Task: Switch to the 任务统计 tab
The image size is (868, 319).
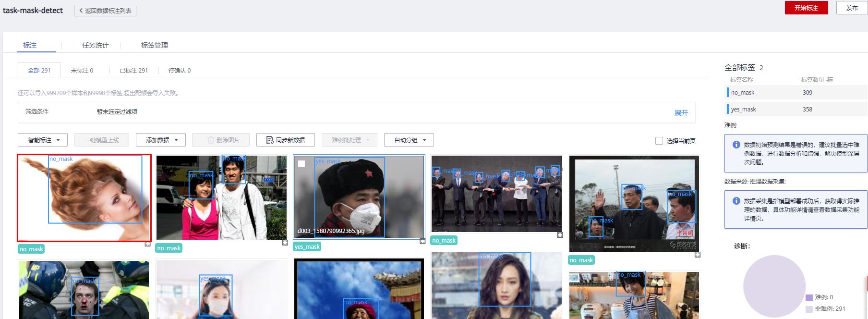Action: pyautogui.click(x=95, y=45)
